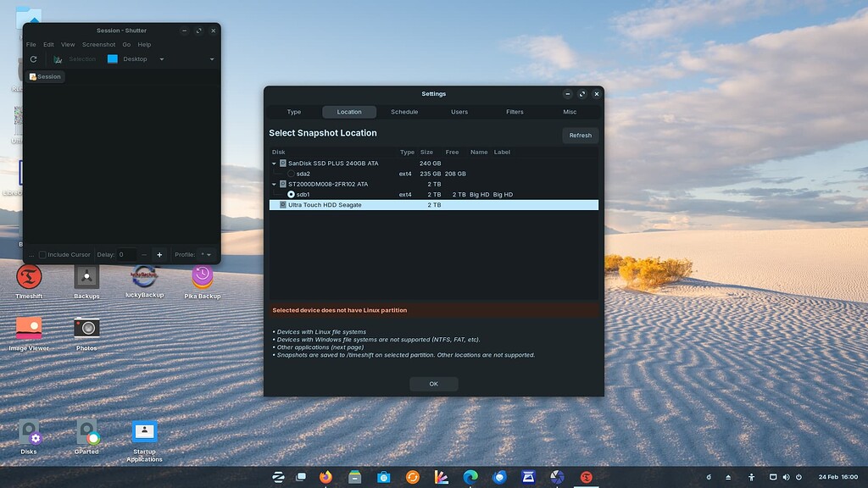Launch Timeshift from the desktop icon
This screenshot has width=868, height=488.
[x=29, y=276]
